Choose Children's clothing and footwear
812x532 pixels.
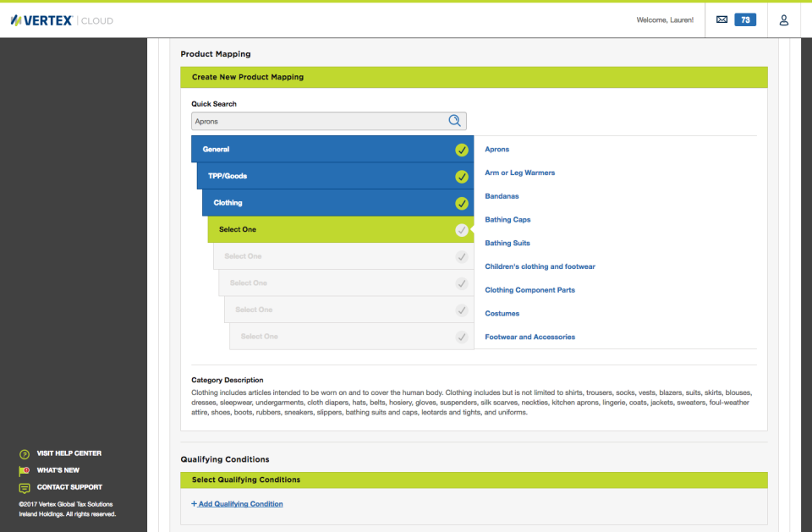[x=540, y=266]
